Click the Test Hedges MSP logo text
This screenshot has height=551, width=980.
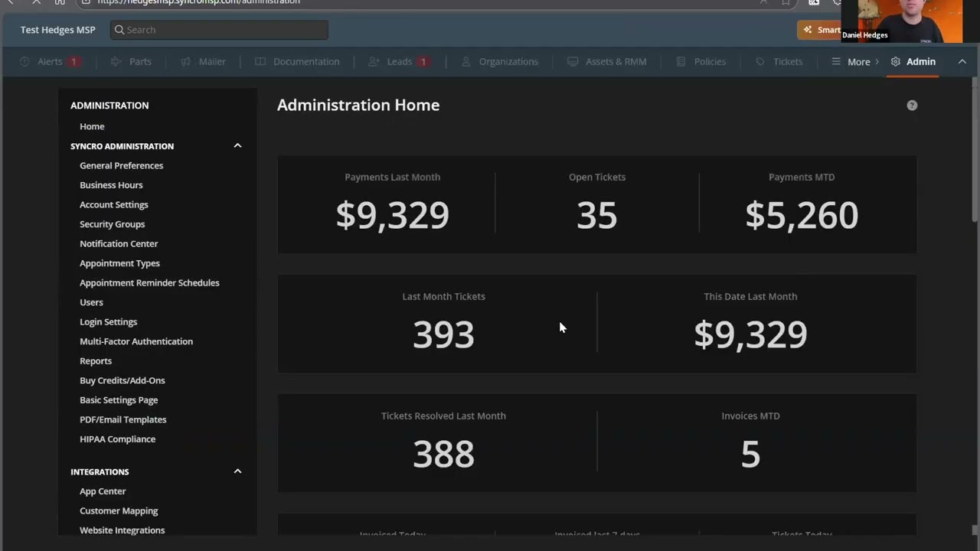coord(57,30)
